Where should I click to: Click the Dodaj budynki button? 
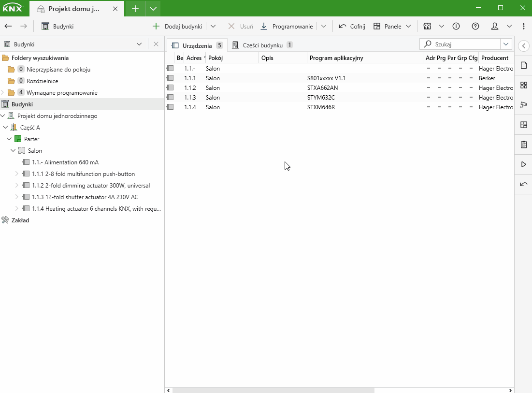tap(177, 27)
